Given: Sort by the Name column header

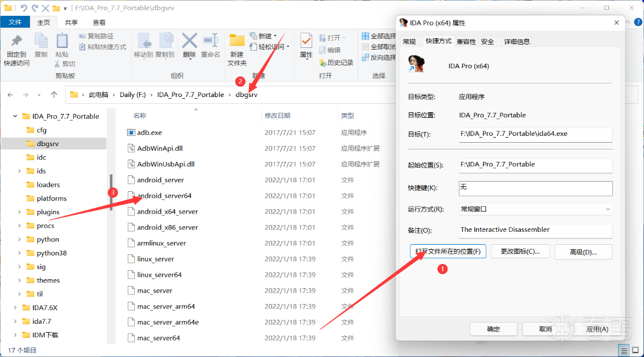Looking at the screenshot, I should 139,116.
